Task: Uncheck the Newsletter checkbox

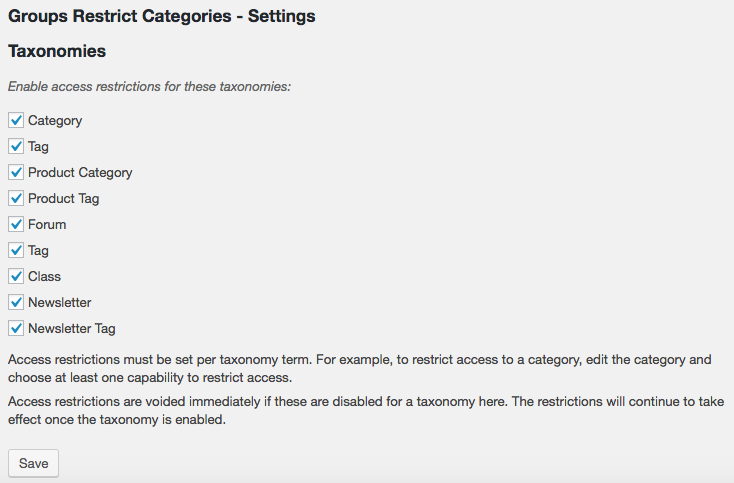Action: [16, 302]
